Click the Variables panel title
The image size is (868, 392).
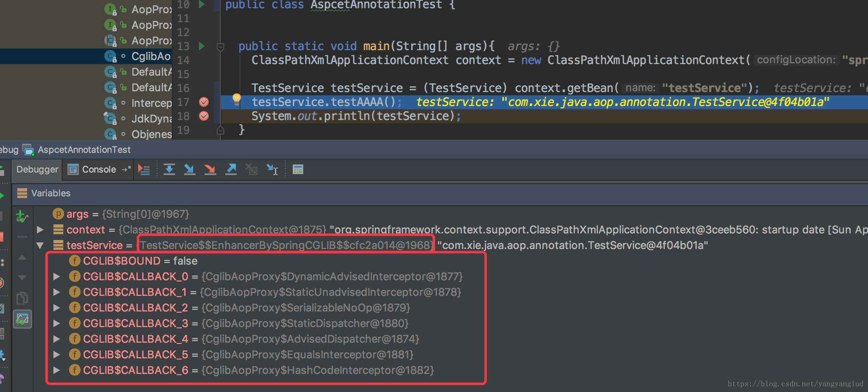click(51, 193)
